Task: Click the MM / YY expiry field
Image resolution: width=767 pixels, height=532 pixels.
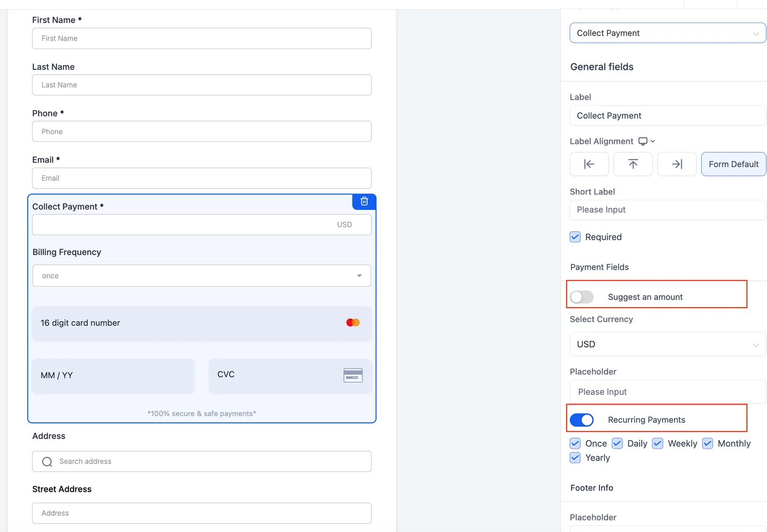Action: (x=114, y=375)
